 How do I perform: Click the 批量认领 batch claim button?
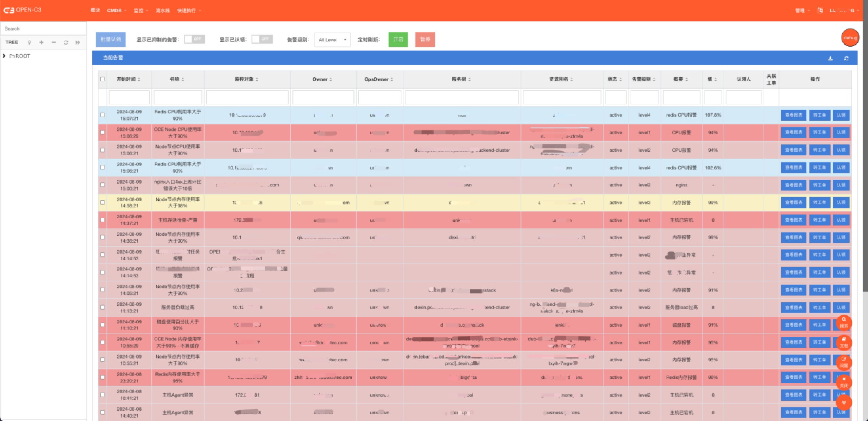tap(111, 39)
